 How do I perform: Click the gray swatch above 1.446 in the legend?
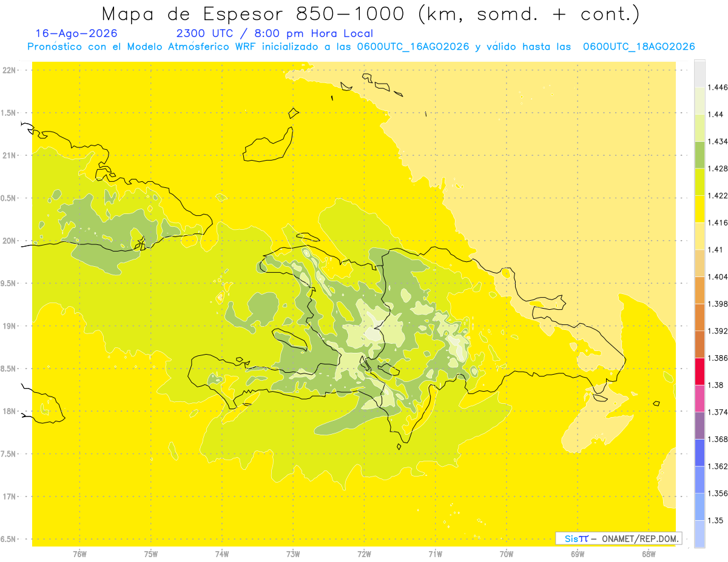[x=699, y=74]
